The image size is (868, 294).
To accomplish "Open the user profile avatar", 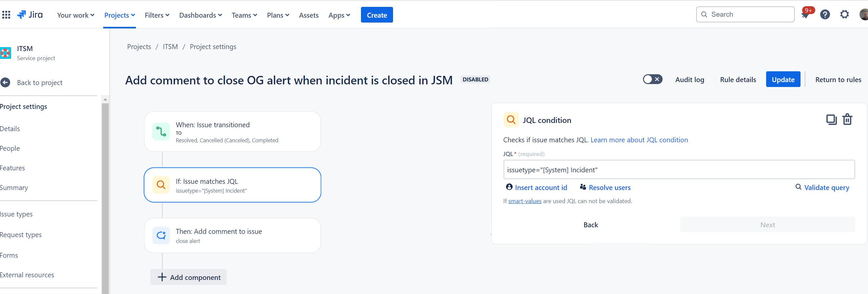I will (x=864, y=14).
